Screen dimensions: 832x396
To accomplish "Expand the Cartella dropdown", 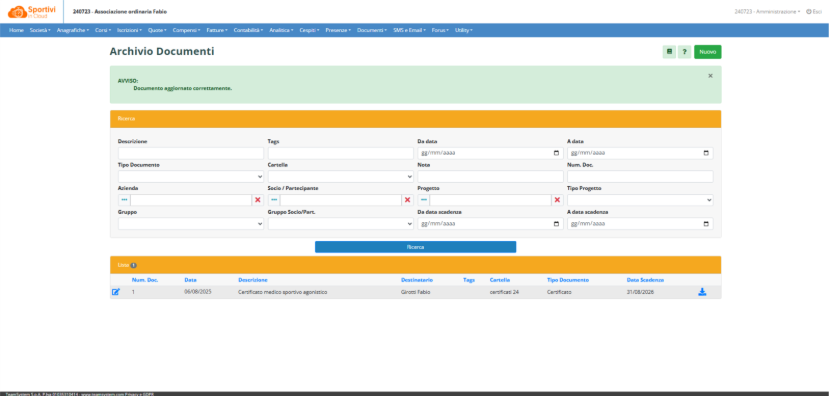I will [341, 177].
